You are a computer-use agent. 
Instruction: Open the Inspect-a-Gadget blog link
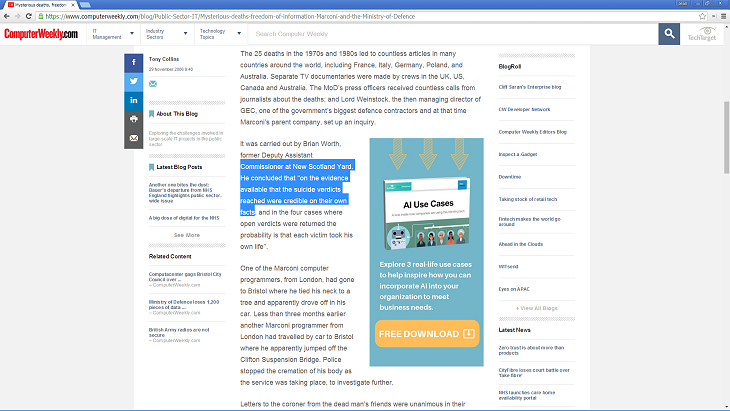(x=518, y=155)
